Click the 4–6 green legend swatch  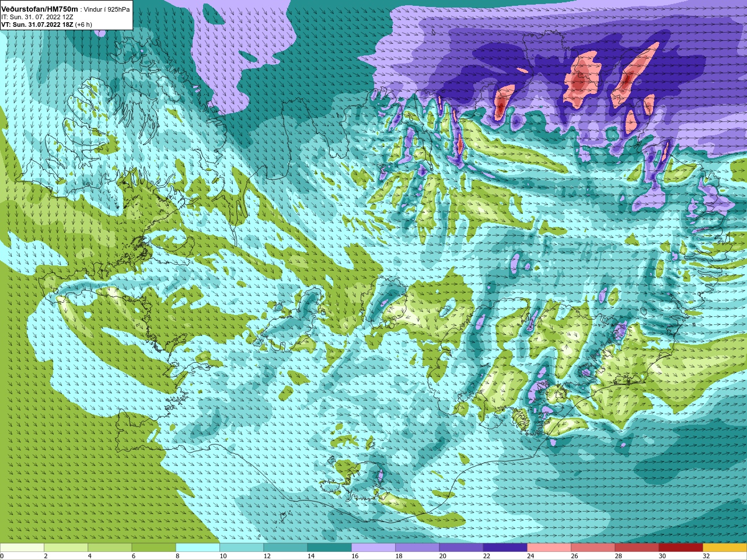coord(110,547)
